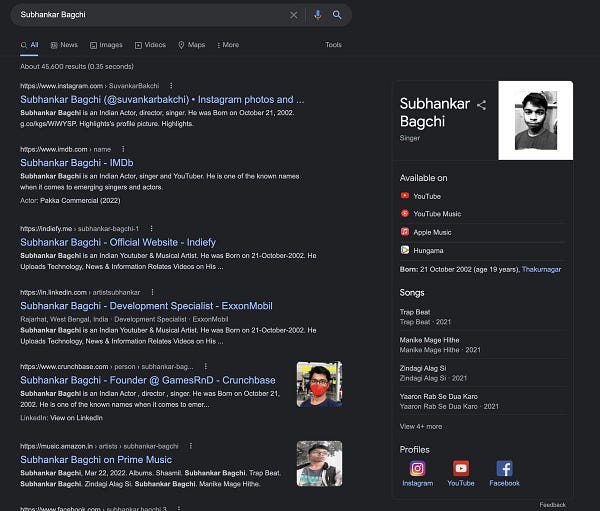Image resolution: width=600 pixels, height=511 pixels.
Task: Open the Instagram photos result link
Action: [x=162, y=100]
